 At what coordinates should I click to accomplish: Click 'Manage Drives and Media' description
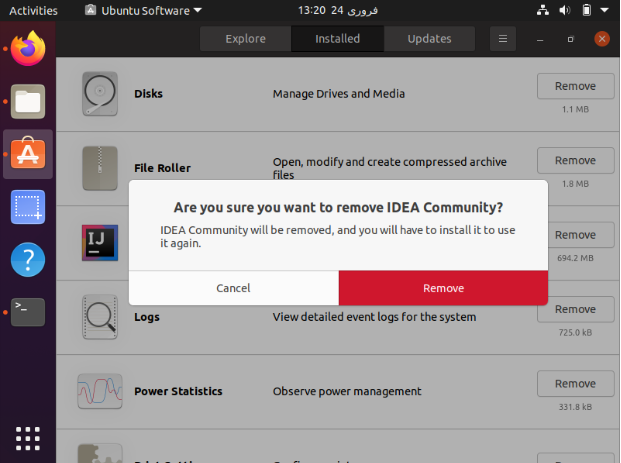[339, 94]
